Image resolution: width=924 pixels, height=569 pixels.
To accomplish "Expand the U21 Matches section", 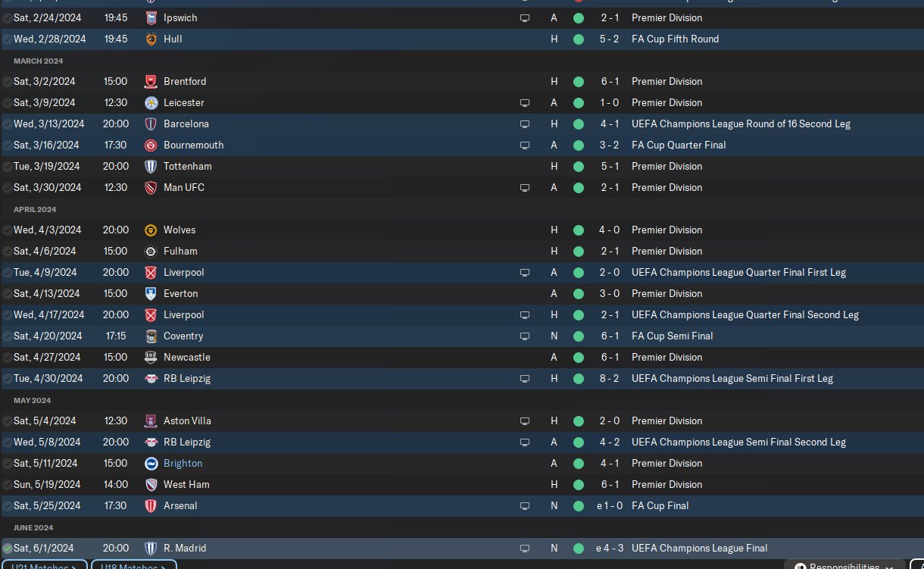I will [x=44, y=566].
